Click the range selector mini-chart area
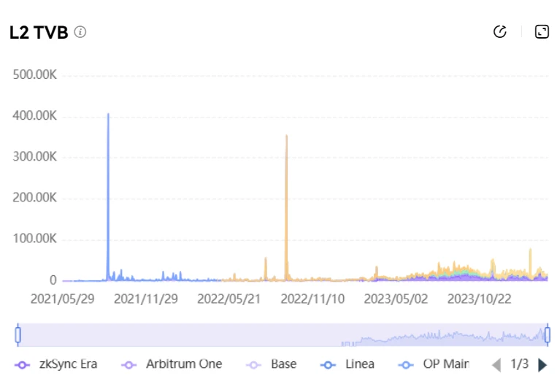 (283, 335)
